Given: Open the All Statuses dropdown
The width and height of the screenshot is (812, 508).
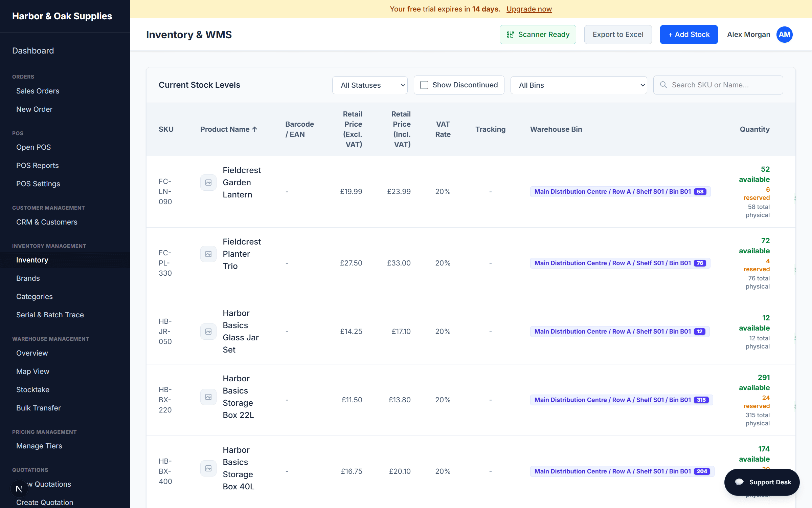Looking at the screenshot, I should [370, 85].
